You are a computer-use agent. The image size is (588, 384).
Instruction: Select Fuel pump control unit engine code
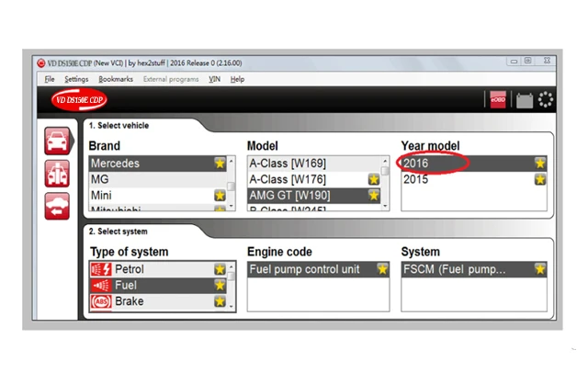point(319,269)
